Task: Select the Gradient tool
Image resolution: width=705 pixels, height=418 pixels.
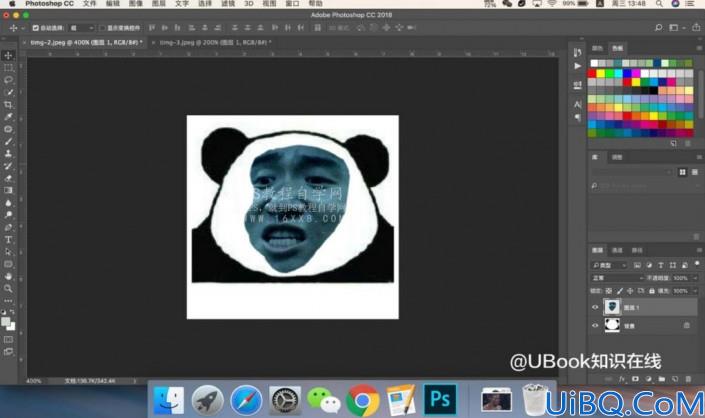Action: coord(8,191)
